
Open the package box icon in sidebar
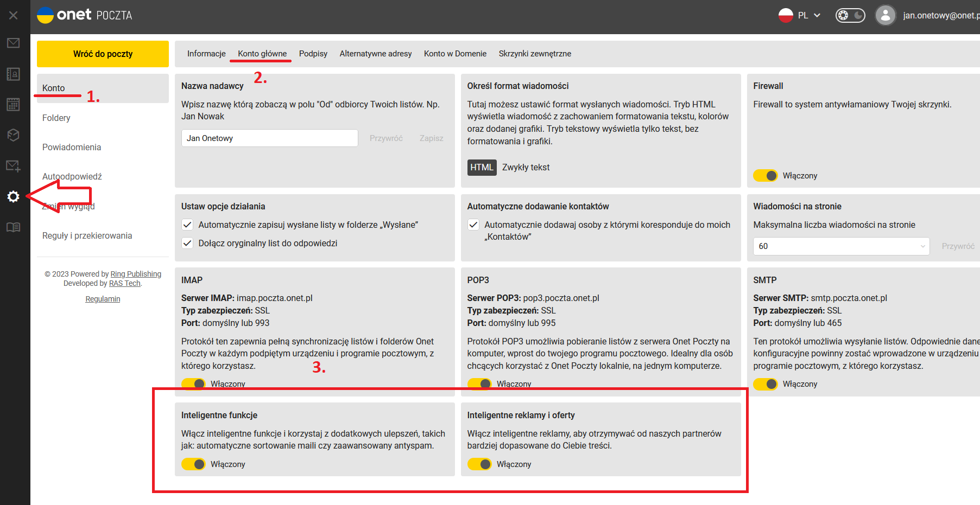tap(14, 135)
